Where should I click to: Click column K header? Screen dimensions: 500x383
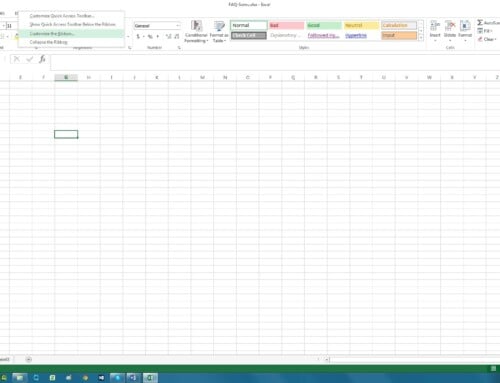pyautogui.click(x=157, y=77)
